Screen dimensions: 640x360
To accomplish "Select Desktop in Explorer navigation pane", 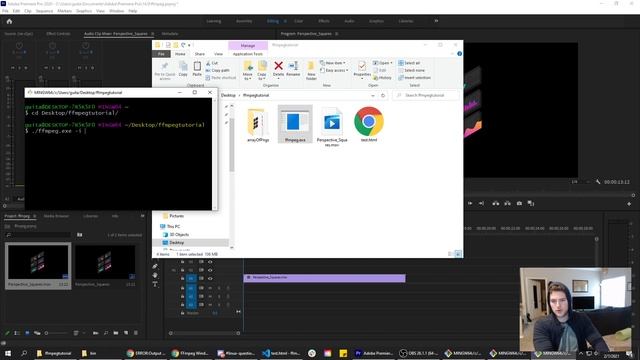I will (x=191, y=243).
